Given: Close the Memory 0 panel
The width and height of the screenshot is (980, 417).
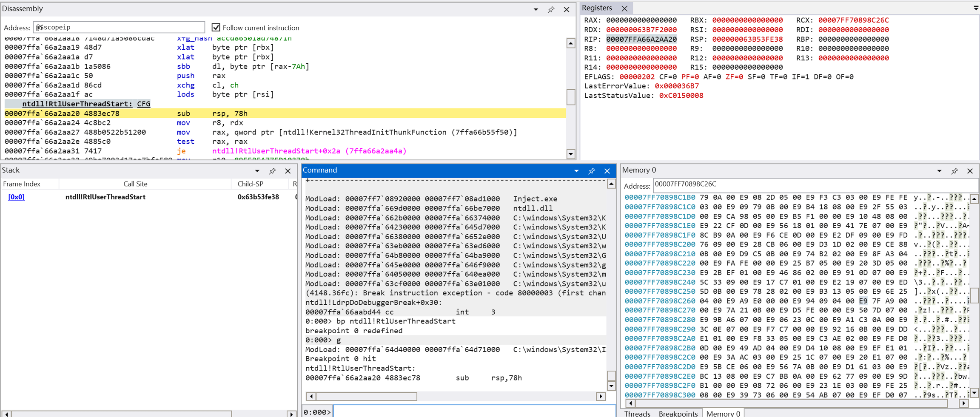Looking at the screenshot, I should (970, 171).
